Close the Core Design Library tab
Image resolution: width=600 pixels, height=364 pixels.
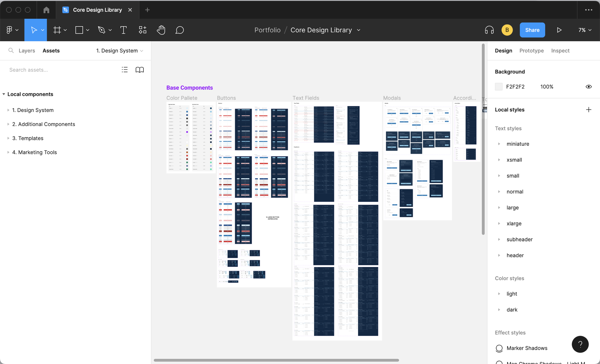click(130, 10)
